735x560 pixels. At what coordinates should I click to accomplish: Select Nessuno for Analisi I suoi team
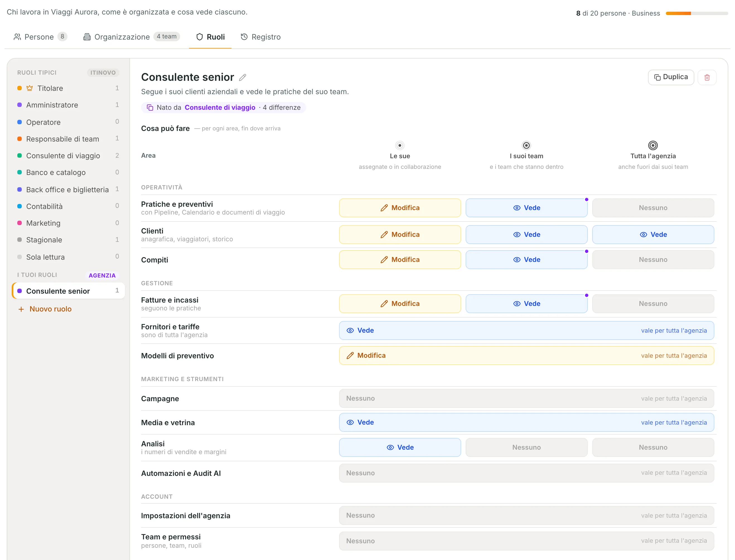[x=526, y=447]
